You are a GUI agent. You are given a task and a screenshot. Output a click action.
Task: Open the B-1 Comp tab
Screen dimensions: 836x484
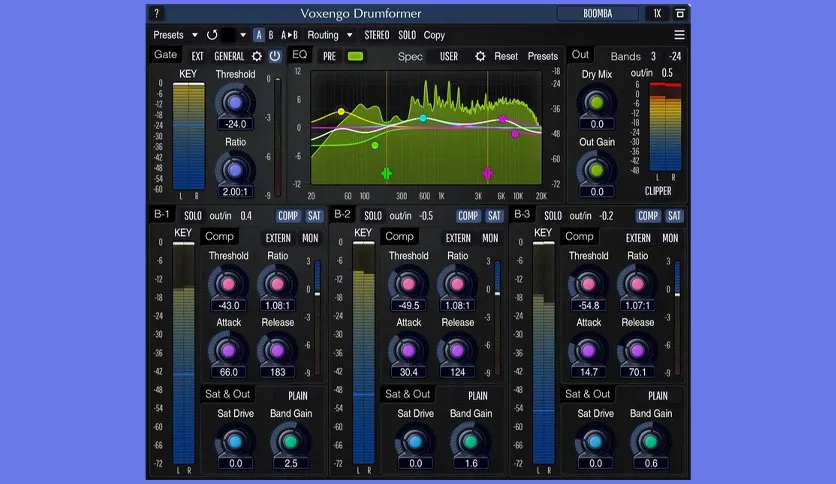coord(219,237)
